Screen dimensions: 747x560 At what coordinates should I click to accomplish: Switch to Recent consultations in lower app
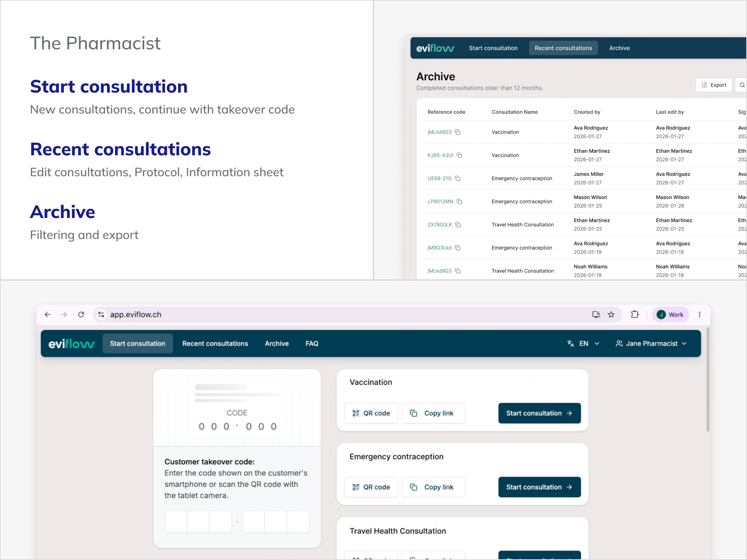(x=215, y=343)
